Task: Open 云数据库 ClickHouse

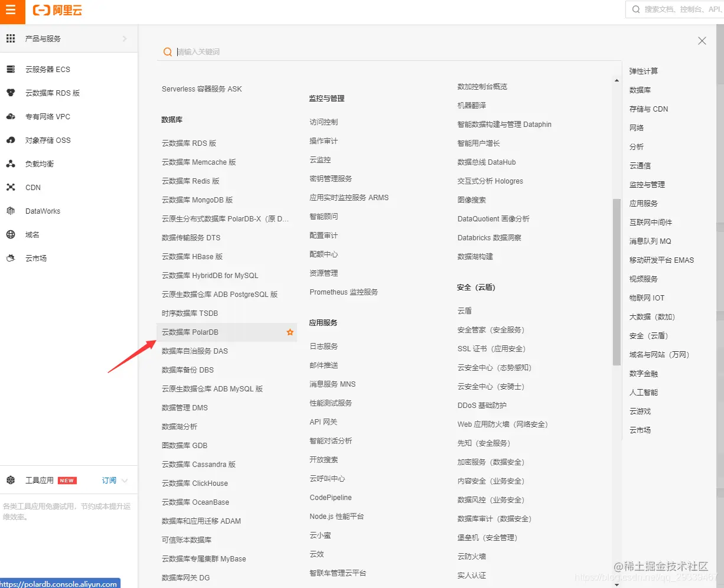Action: pos(195,484)
